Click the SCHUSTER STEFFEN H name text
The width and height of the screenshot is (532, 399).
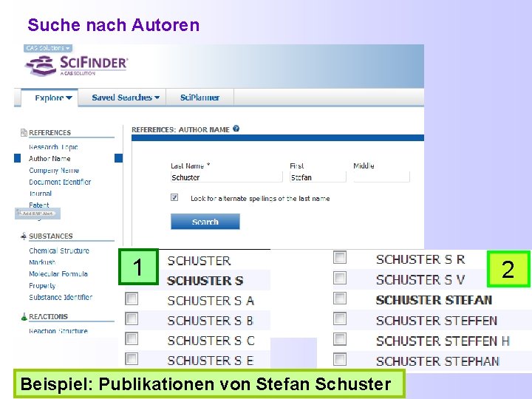coord(443,341)
